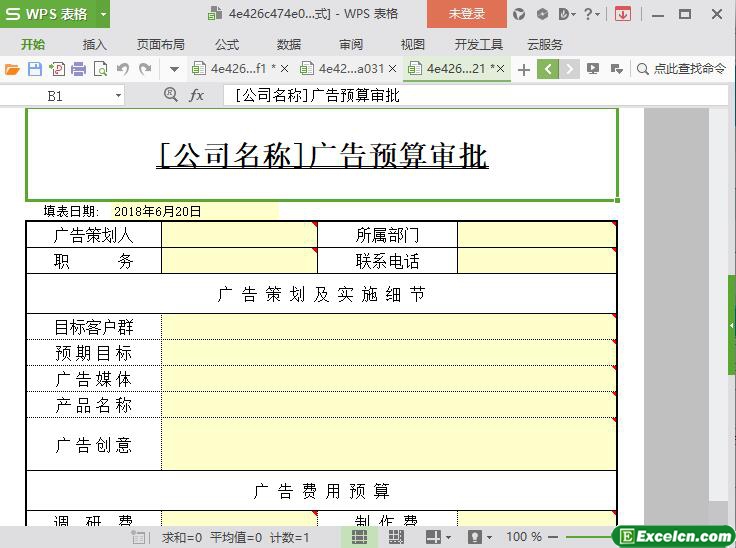This screenshot has height=548, width=736.
Task: Switch to normal view in status bar
Action: pyautogui.click(x=358, y=537)
